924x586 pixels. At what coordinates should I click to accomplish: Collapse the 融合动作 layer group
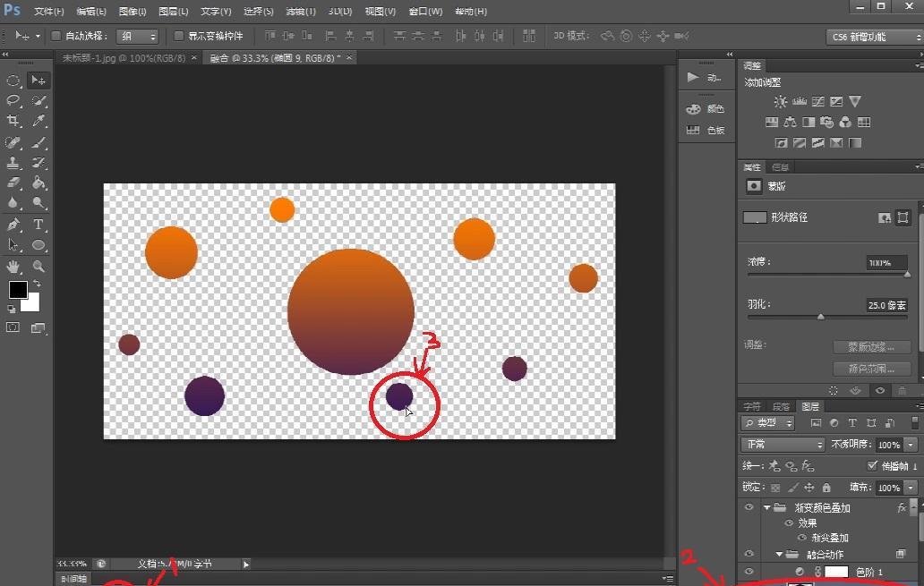(780, 555)
